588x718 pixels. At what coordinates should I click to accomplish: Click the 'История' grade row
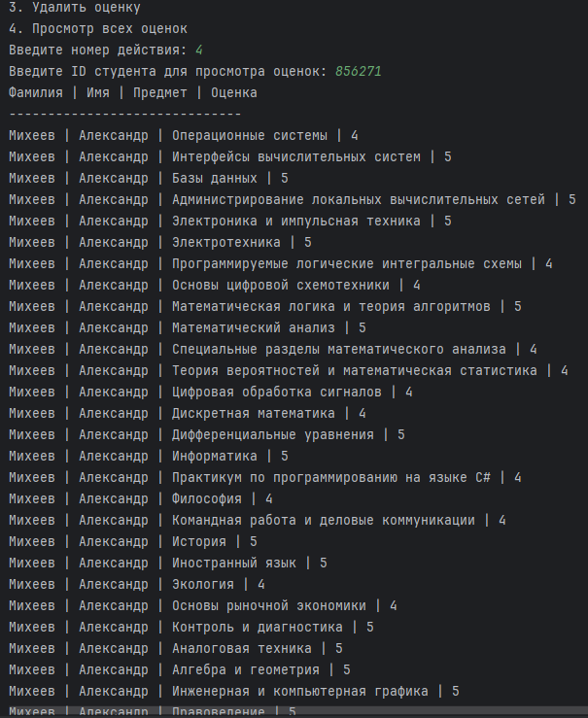[x=133, y=542]
